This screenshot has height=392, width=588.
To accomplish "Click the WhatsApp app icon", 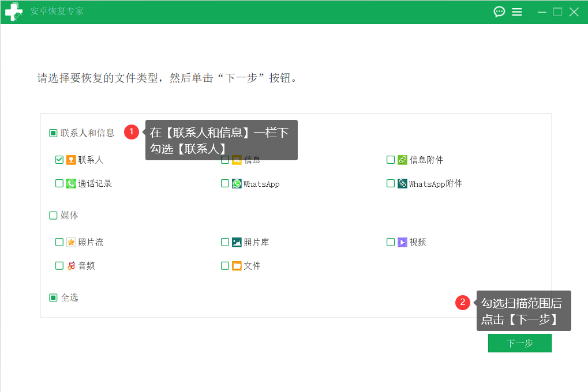I will coord(236,184).
